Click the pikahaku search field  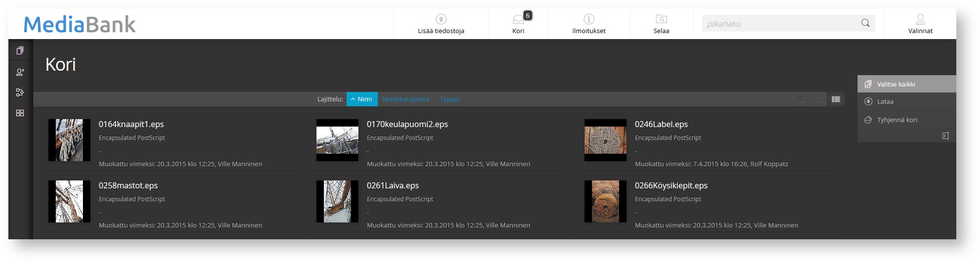(x=780, y=24)
